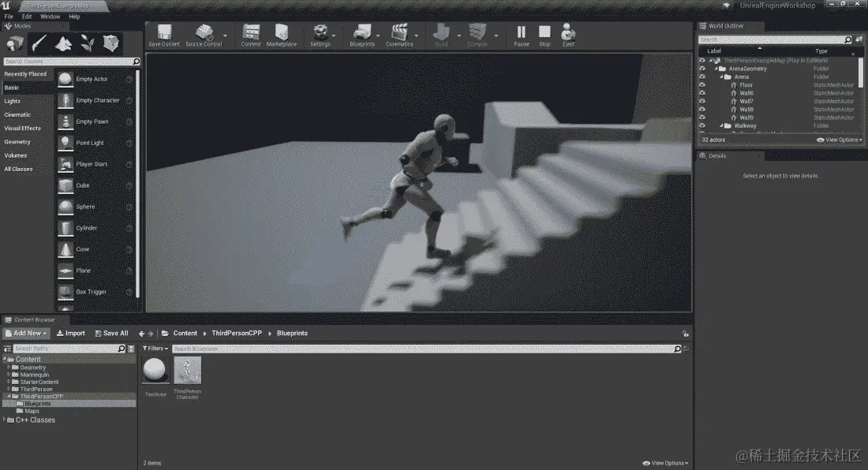The height and width of the screenshot is (470, 868).
Task: Open Settings toolbar dropdown arrow
Action: [334, 36]
